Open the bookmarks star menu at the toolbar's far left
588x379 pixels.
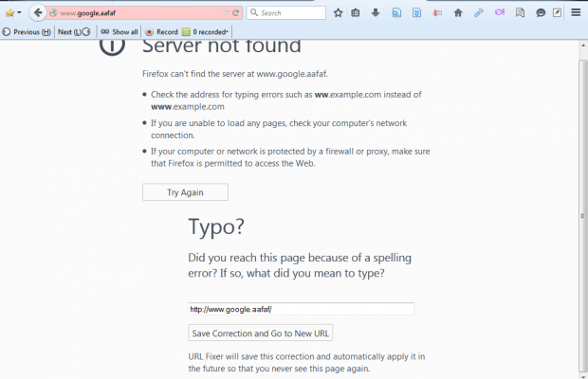pos(12,12)
